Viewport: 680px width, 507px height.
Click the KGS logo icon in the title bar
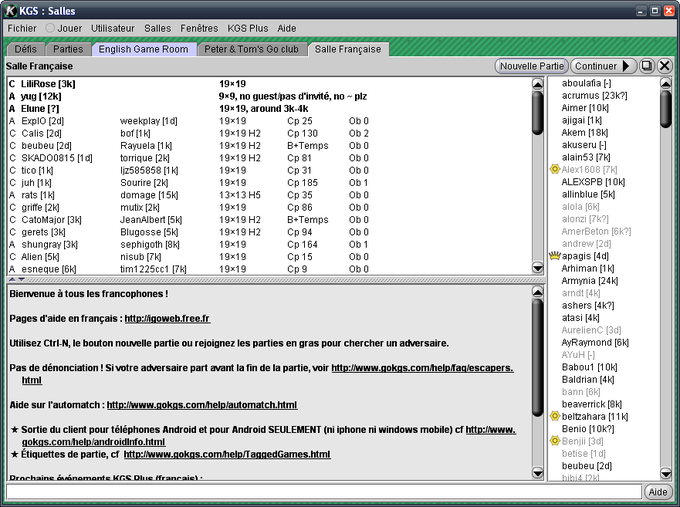10,10
